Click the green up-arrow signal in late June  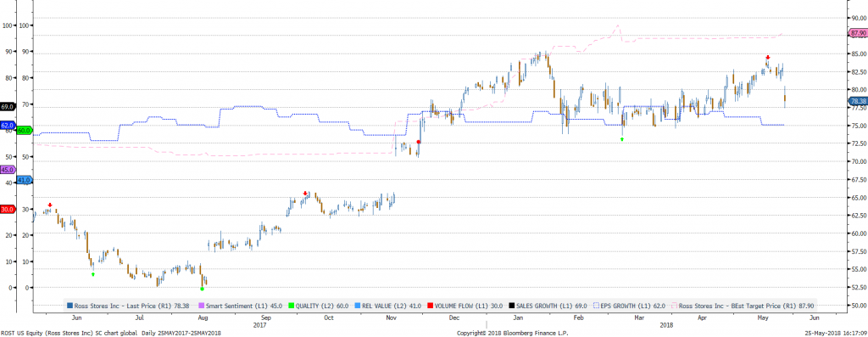93,274
